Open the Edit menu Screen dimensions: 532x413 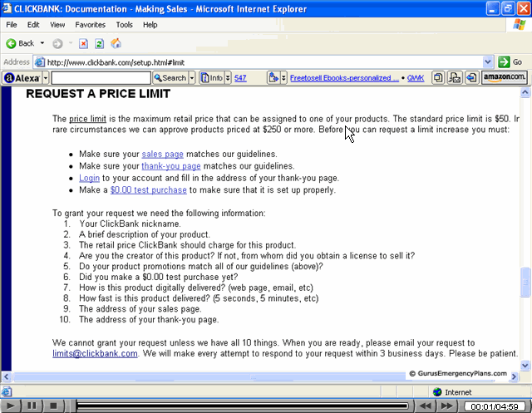pos(33,25)
